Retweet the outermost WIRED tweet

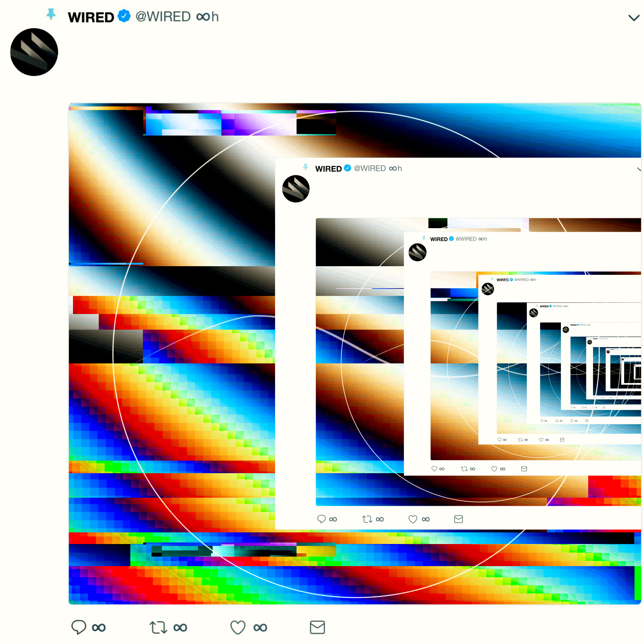click(x=158, y=627)
